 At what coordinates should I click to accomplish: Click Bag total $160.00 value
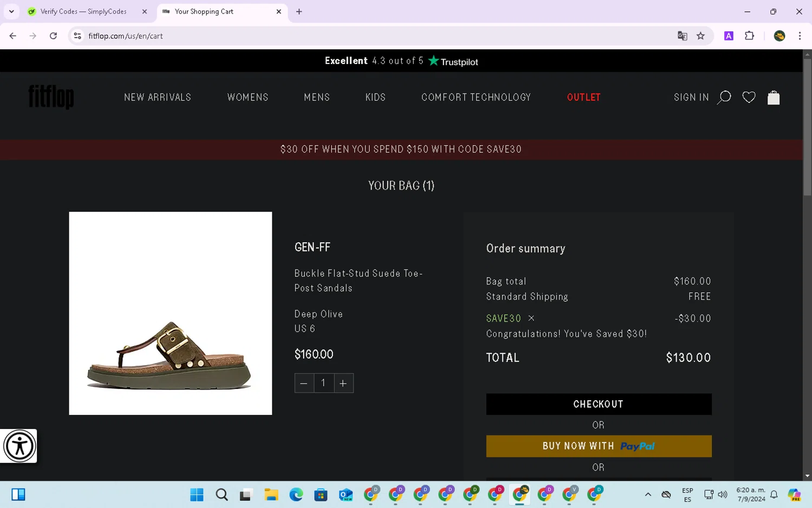(x=692, y=281)
